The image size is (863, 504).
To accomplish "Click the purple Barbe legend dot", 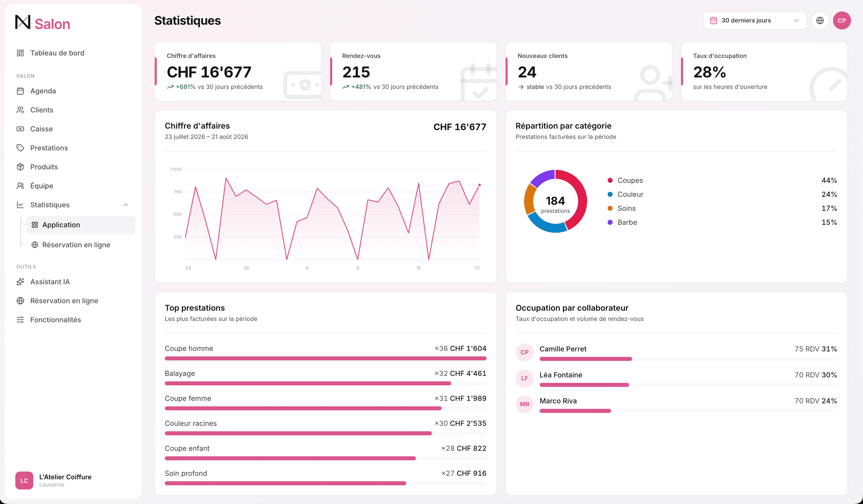I will (x=610, y=223).
